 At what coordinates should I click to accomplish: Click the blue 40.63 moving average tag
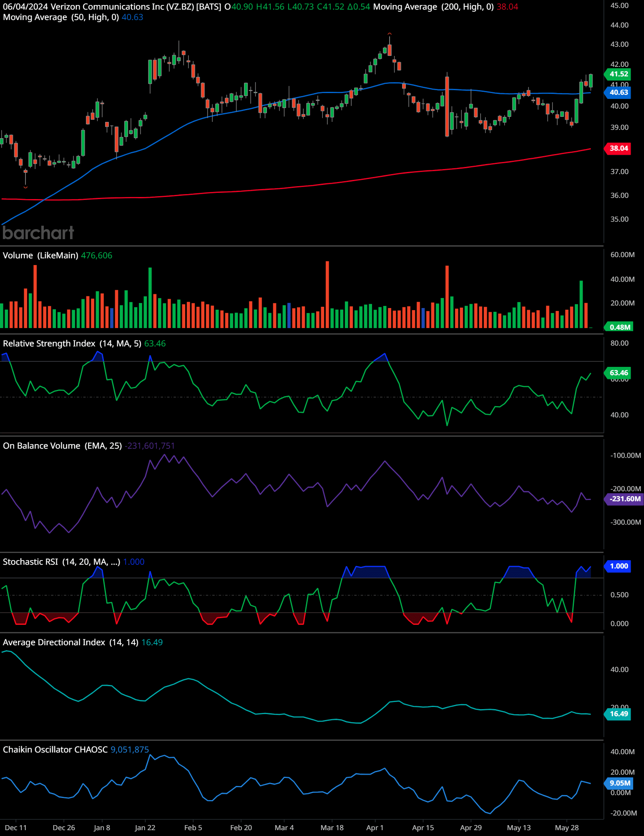click(x=618, y=93)
